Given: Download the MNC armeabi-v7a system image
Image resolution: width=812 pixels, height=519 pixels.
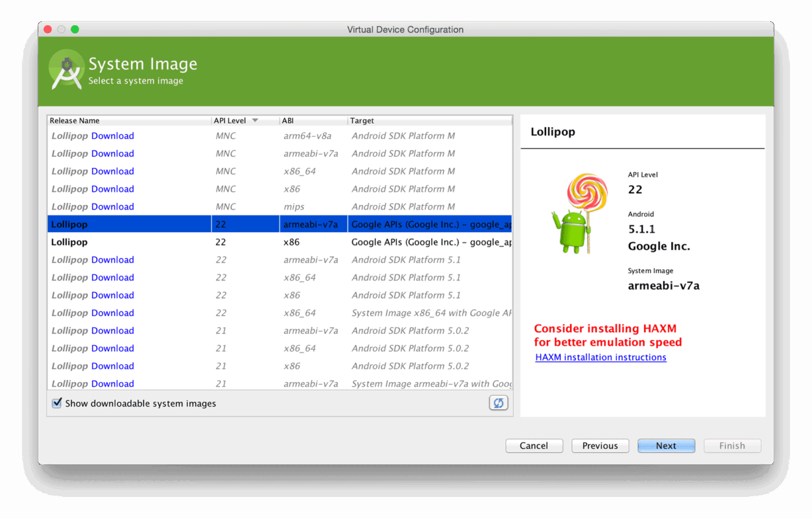Looking at the screenshot, I should (112, 154).
